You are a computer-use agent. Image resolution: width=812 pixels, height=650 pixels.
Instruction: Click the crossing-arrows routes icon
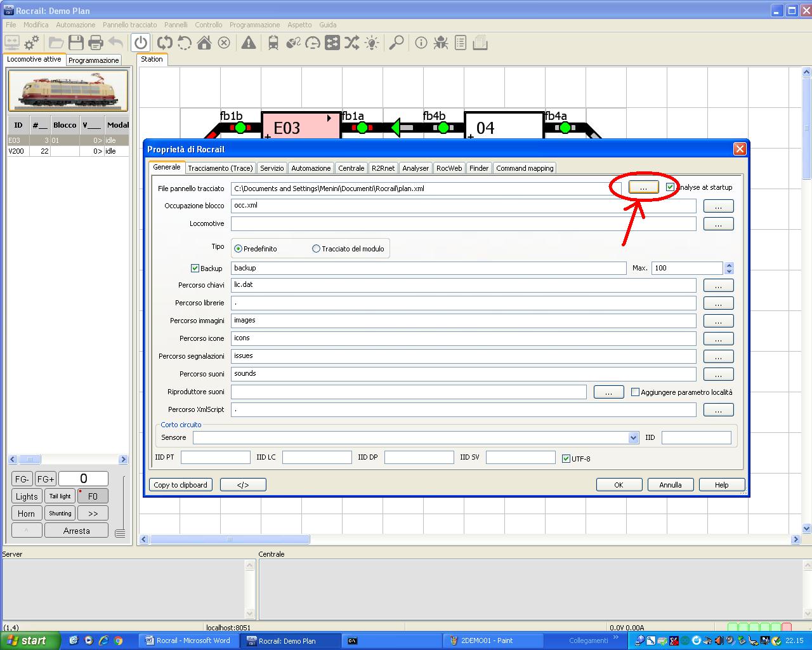(352, 43)
